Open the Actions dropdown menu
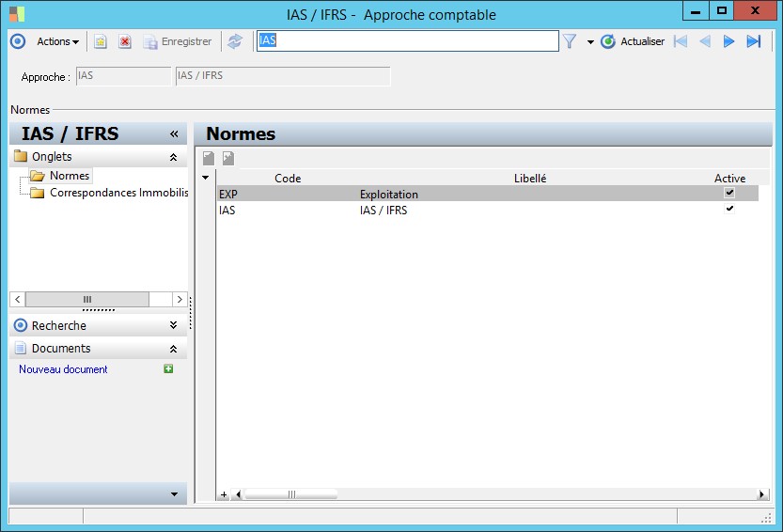This screenshot has height=532, width=783. click(57, 41)
